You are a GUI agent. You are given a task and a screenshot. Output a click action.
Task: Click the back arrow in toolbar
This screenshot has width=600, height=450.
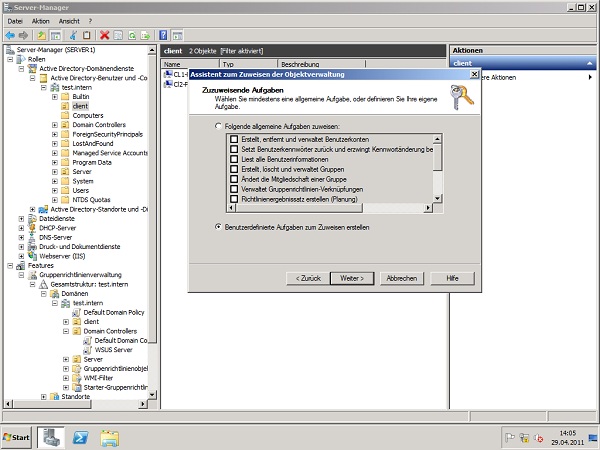coord(9,35)
